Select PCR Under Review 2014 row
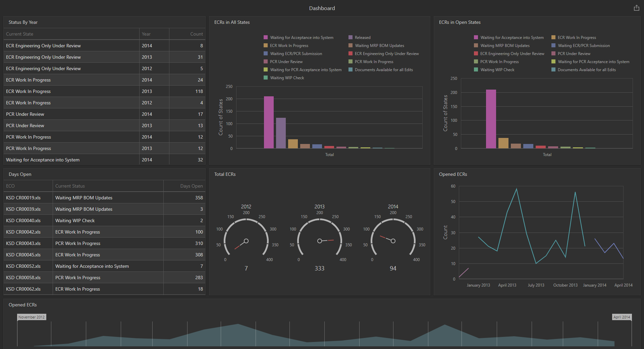 tap(104, 114)
